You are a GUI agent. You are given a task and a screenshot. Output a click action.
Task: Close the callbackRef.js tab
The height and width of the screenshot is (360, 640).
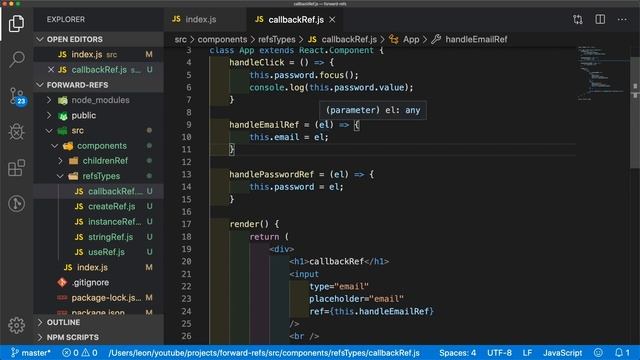point(332,19)
